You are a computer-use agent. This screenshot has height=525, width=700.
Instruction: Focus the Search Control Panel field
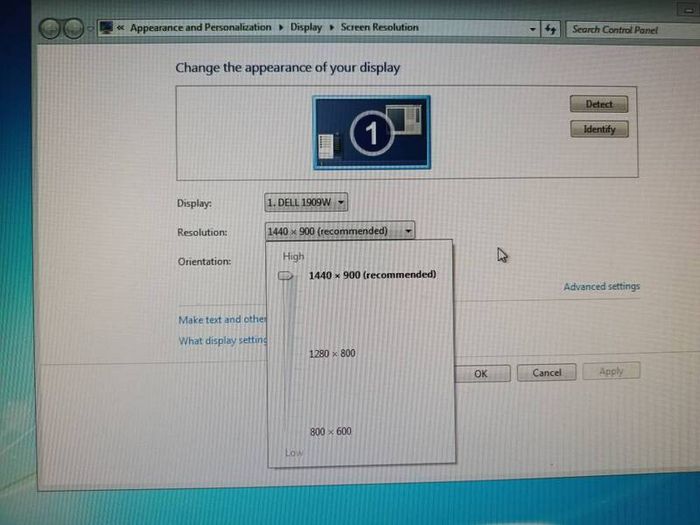(x=633, y=30)
